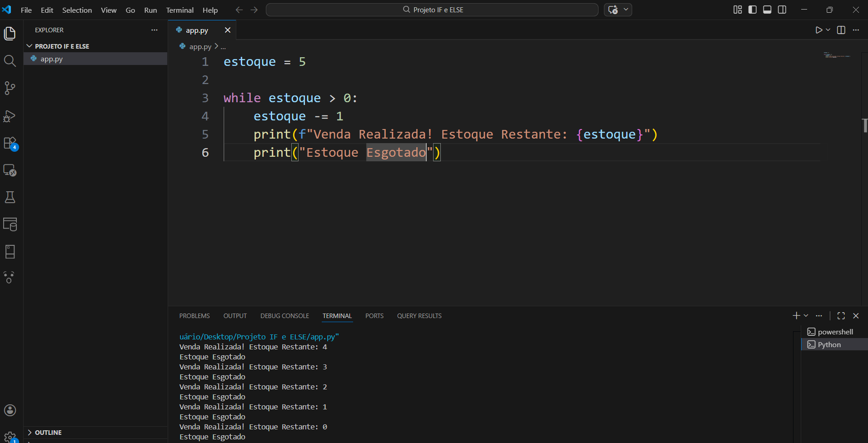The image size is (868, 443).
Task: Open the Testing flask view
Action: coord(10,197)
